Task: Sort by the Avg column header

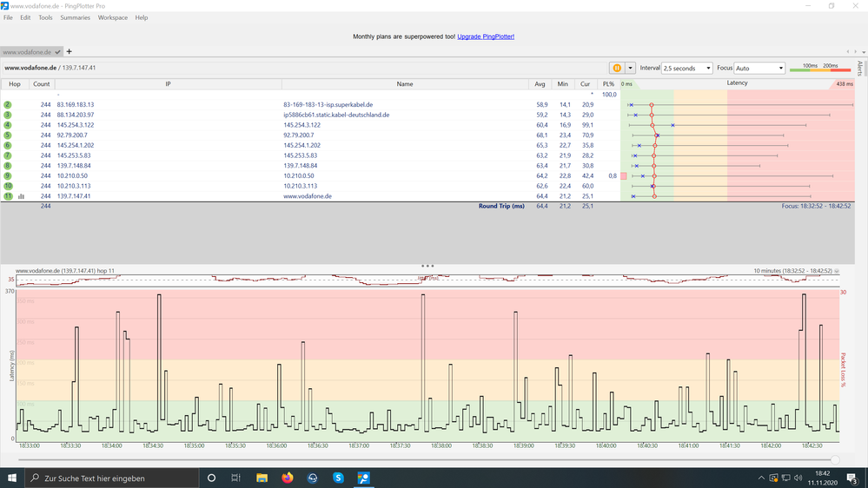Action: click(540, 84)
